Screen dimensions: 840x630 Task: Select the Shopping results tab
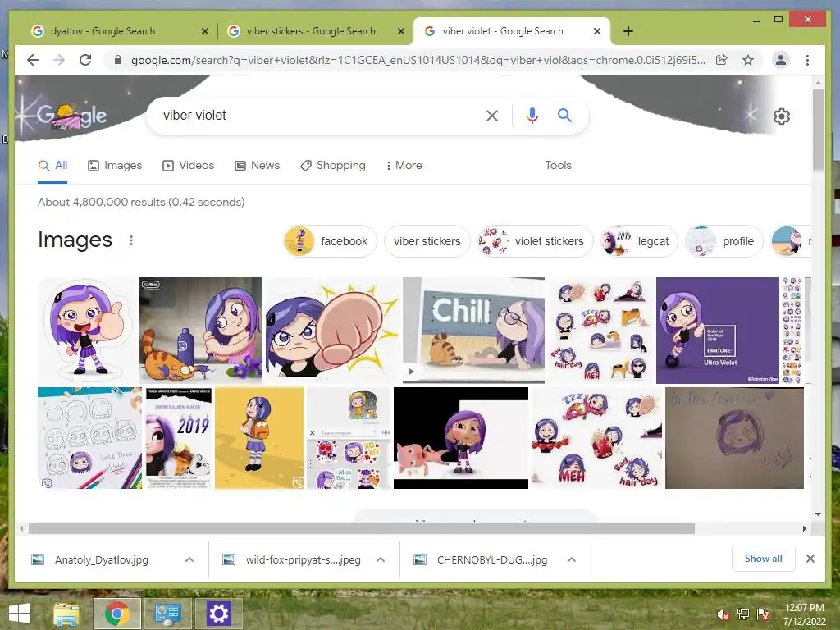pos(333,166)
